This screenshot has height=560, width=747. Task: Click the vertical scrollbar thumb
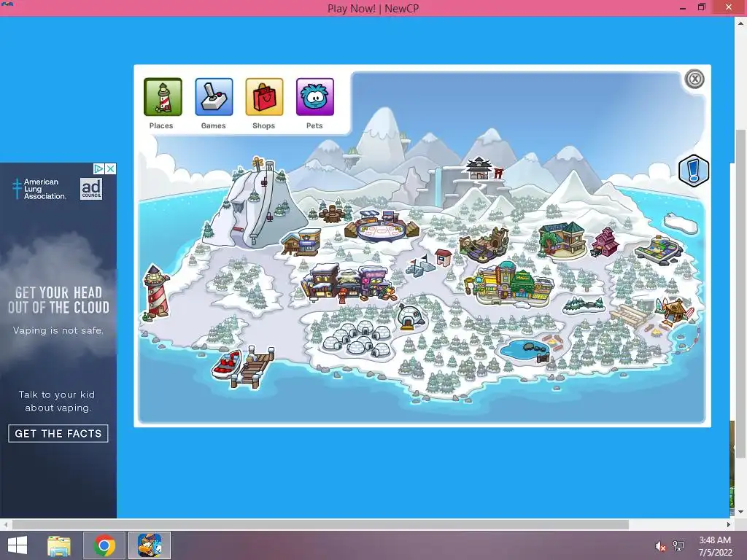point(741,293)
